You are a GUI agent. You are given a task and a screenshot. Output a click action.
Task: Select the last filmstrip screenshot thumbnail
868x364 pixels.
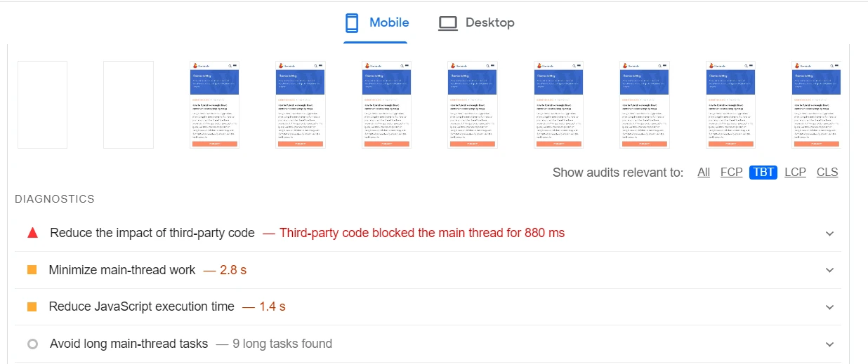pyautogui.click(x=816, y=105)
